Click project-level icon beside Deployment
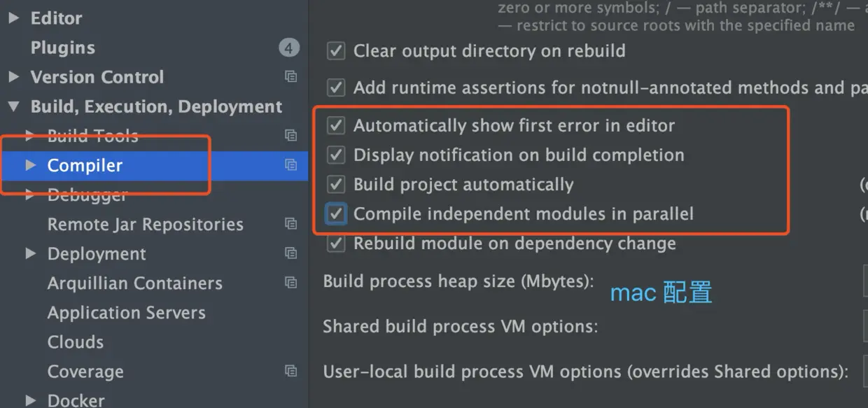The height and width of the screenshot is (408, 868). pyautogui.click(x=290, y=253)
